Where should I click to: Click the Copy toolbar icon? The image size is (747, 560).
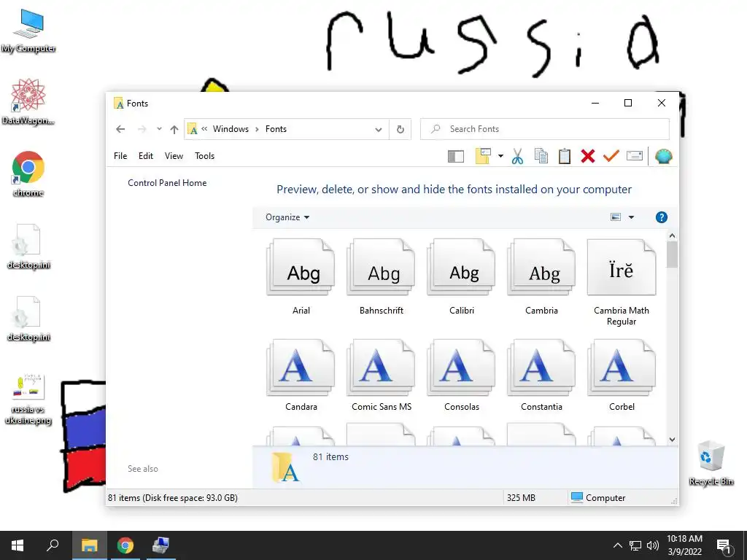coord(541,156)
